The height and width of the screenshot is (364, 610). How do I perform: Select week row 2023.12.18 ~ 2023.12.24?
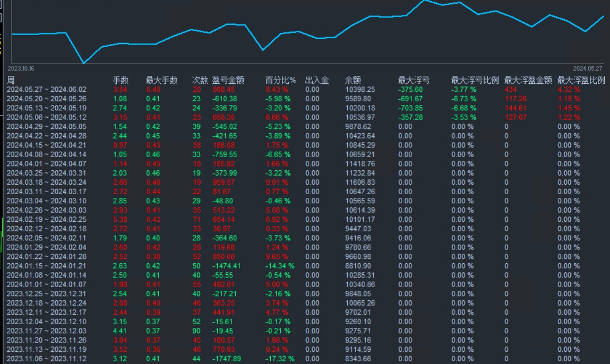click(305, 303)
